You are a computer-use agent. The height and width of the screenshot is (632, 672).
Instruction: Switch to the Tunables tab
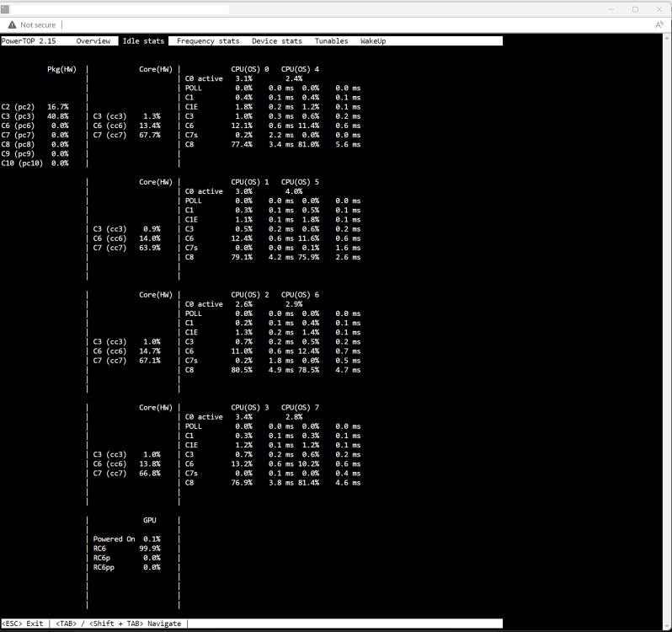pos(331,41)
